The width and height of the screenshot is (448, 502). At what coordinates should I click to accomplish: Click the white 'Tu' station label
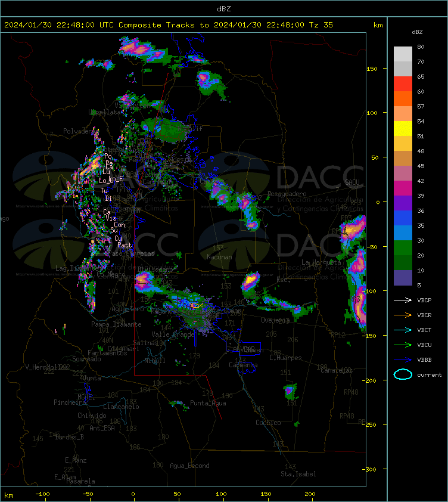pos(104,191)
